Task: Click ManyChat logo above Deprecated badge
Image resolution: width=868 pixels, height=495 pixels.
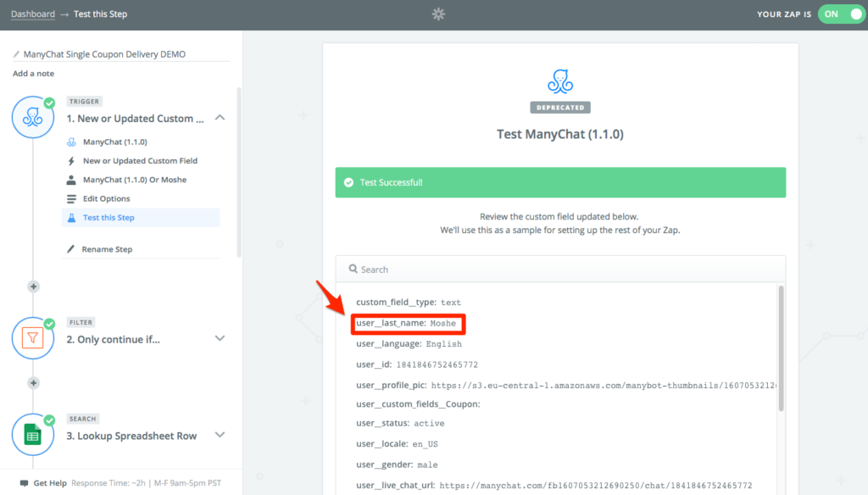Action: coord(560,81)
